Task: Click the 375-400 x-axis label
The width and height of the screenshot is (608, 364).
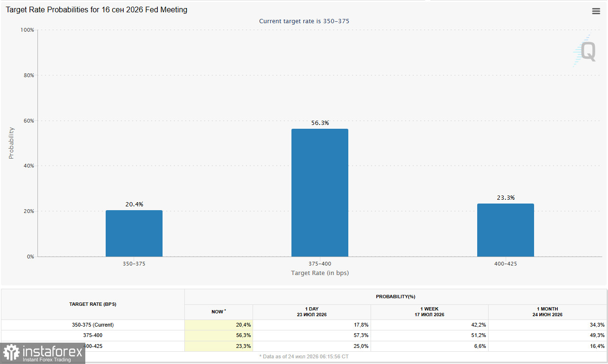Action: [x=320, y=264]
